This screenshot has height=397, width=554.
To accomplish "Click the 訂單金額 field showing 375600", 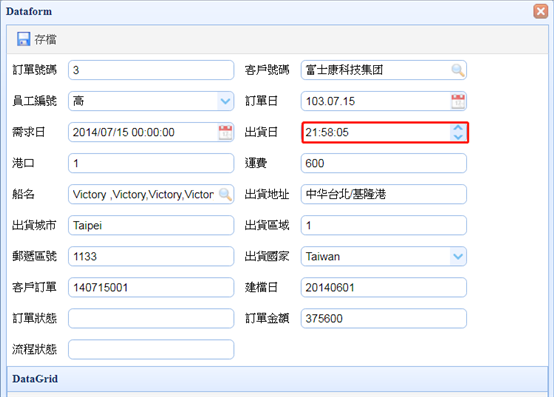I will click(384, 319).
